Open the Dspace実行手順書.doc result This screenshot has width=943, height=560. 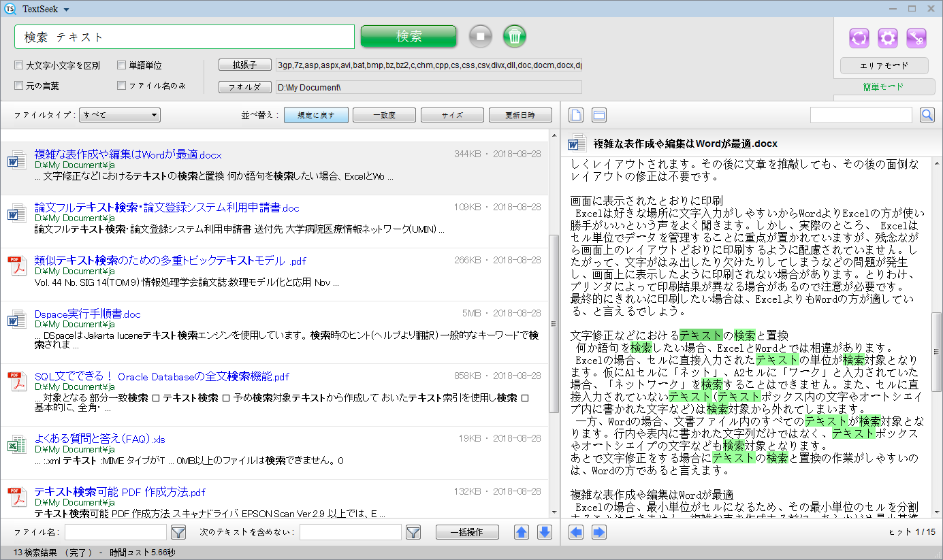(88, 314)
